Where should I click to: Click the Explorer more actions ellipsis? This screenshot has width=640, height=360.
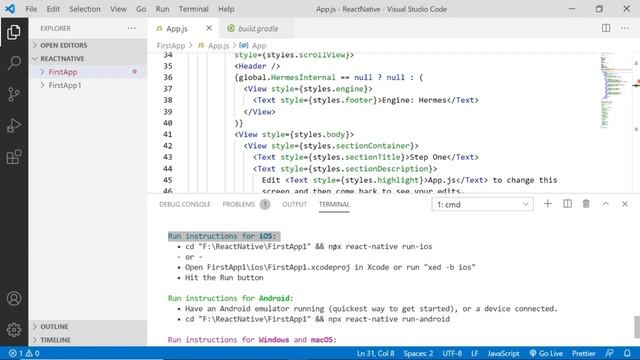pyautogui.click(x=131, y=28)
